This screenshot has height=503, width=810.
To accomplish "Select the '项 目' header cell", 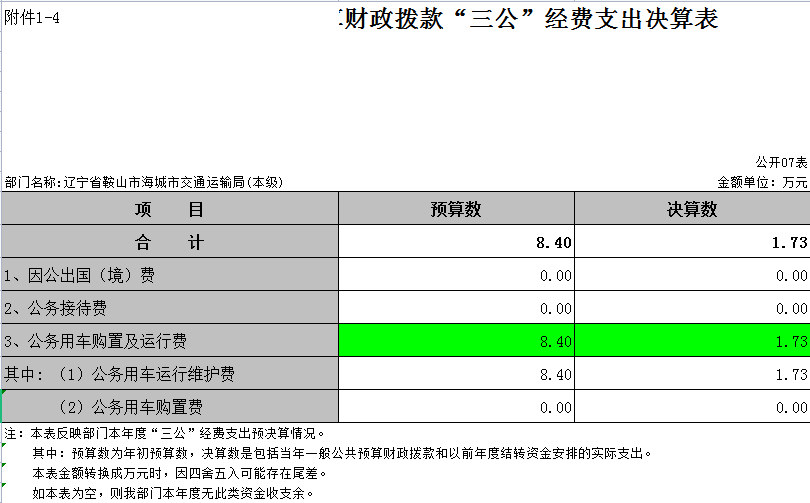I will click(x=170, y=209).
